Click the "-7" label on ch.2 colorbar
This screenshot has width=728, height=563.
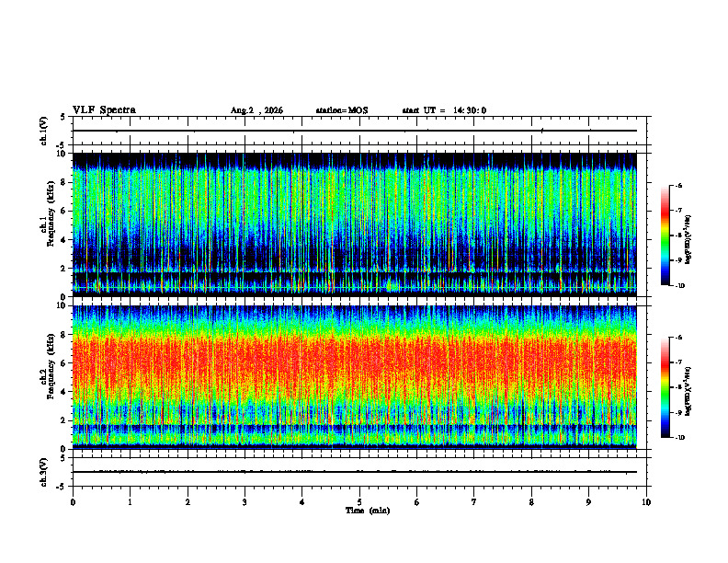point(679,362)
